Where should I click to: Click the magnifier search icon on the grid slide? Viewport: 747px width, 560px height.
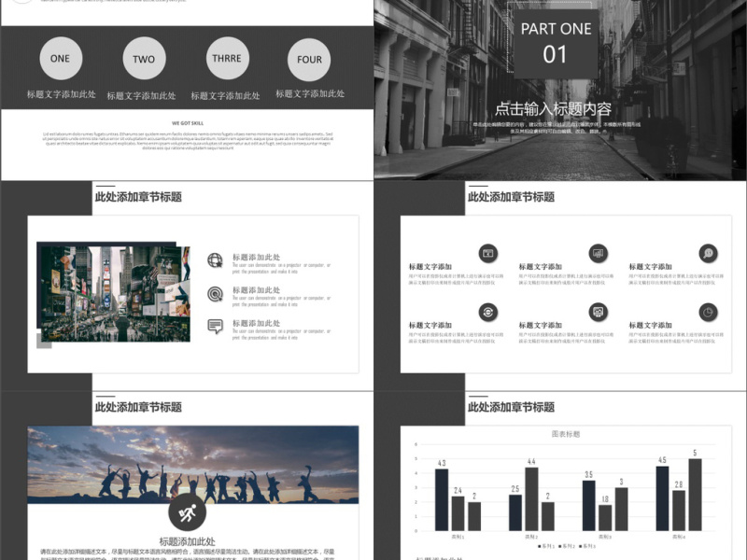point(706,253)
